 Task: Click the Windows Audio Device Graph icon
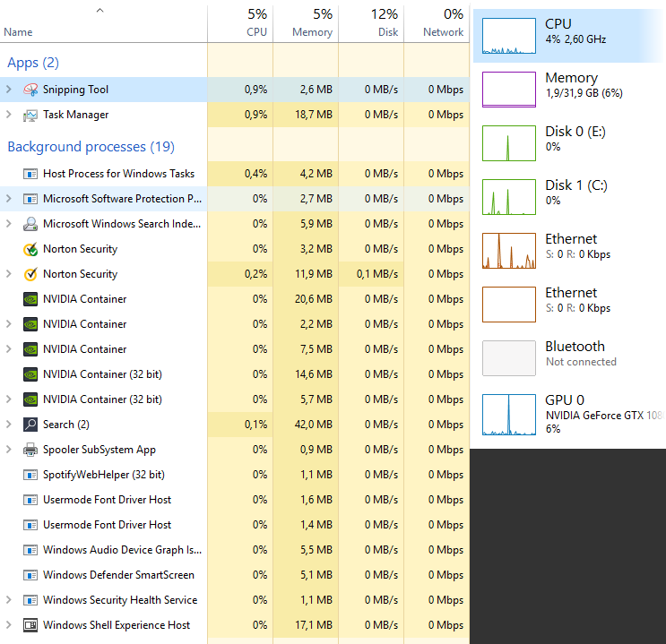[30, 550]
